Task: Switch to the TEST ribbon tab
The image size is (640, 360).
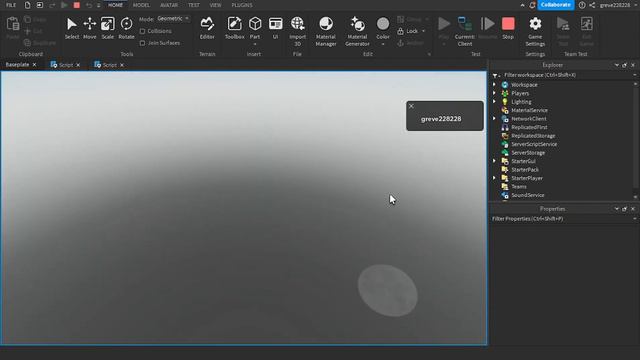Action: point(194,5)
